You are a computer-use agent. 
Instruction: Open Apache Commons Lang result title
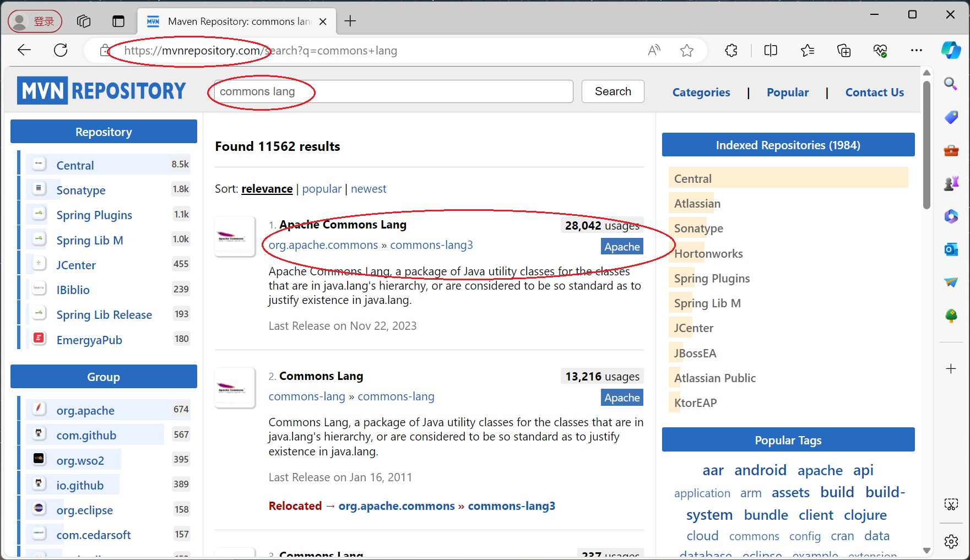[343, 225]
